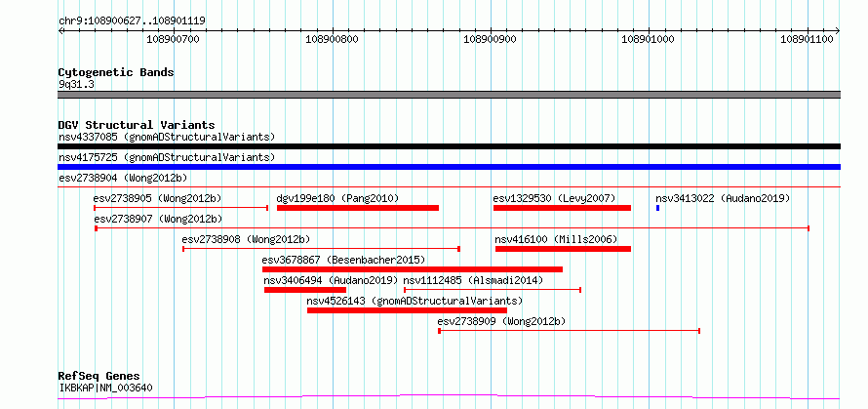
Task: Click the nsv416100 (Mills2006) text label
Action: pos(556,239)
